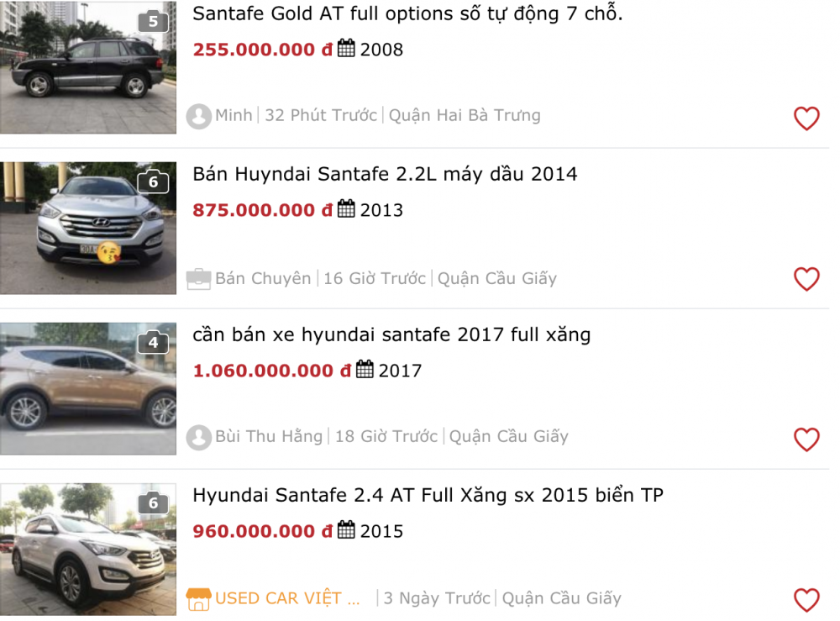
Task: Save the santafe 2017 full xăng listing
Action: 806,439
